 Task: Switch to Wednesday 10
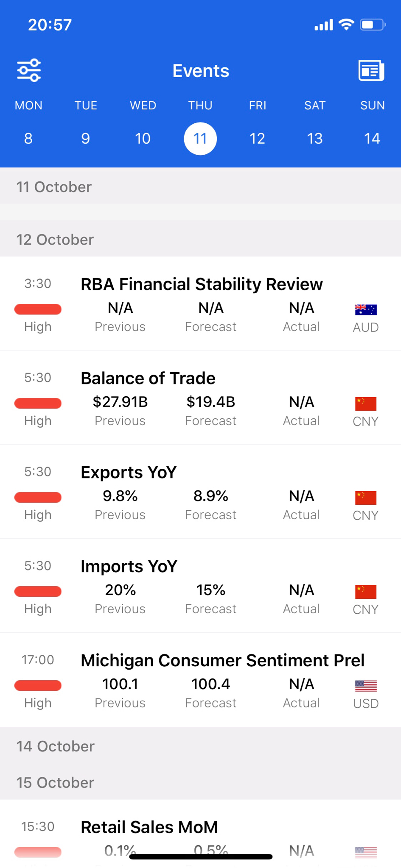click(143, 139)
